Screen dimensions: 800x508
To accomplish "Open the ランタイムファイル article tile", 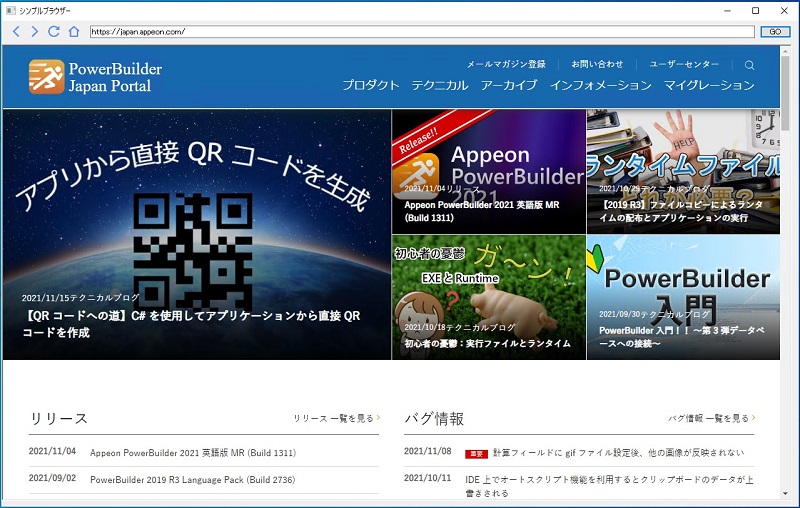I will (683, 171).
